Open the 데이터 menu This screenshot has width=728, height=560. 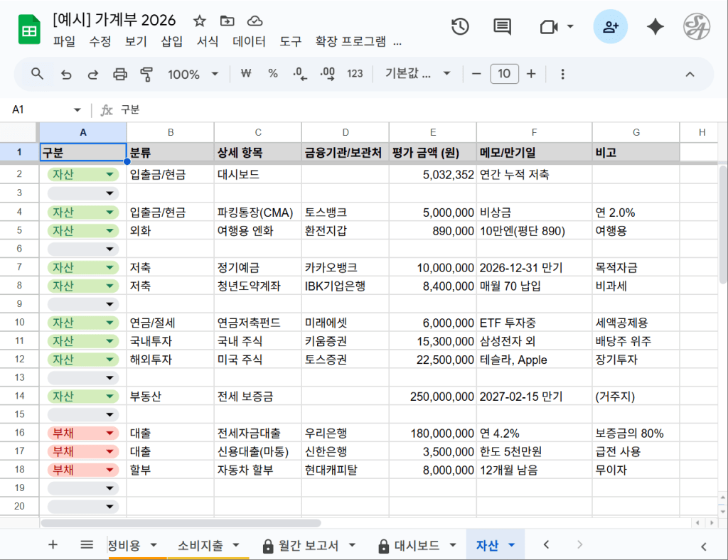[249, 41]
